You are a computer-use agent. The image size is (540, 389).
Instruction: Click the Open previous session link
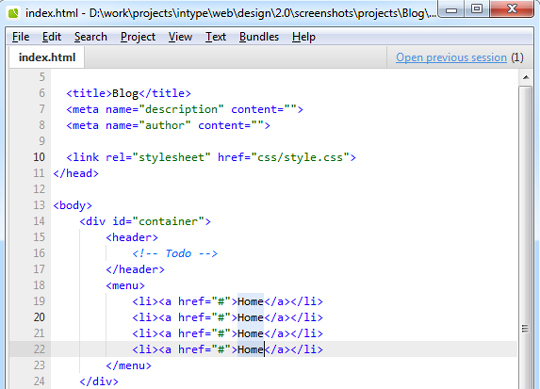451,57
